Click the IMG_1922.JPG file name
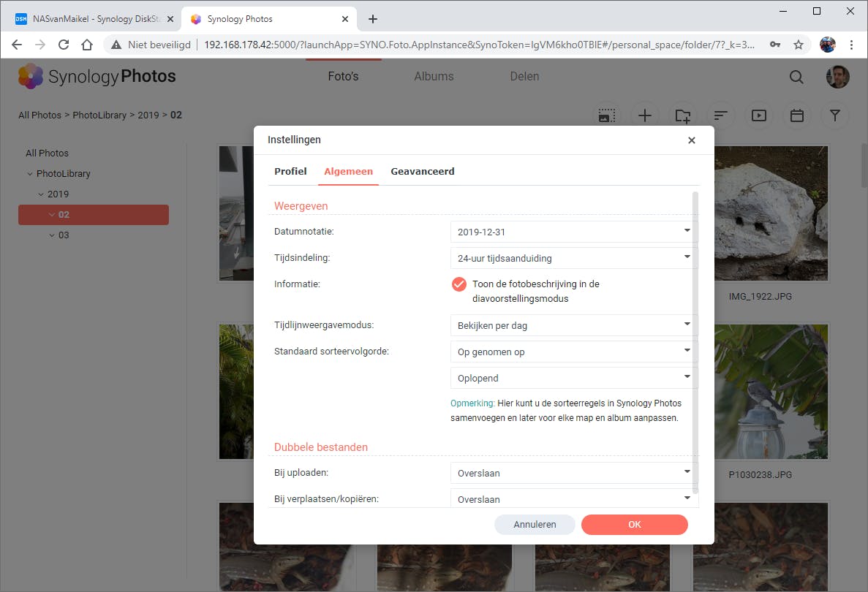Image resolution: width=868 pixels, height=592 pixels. [760, 297]
